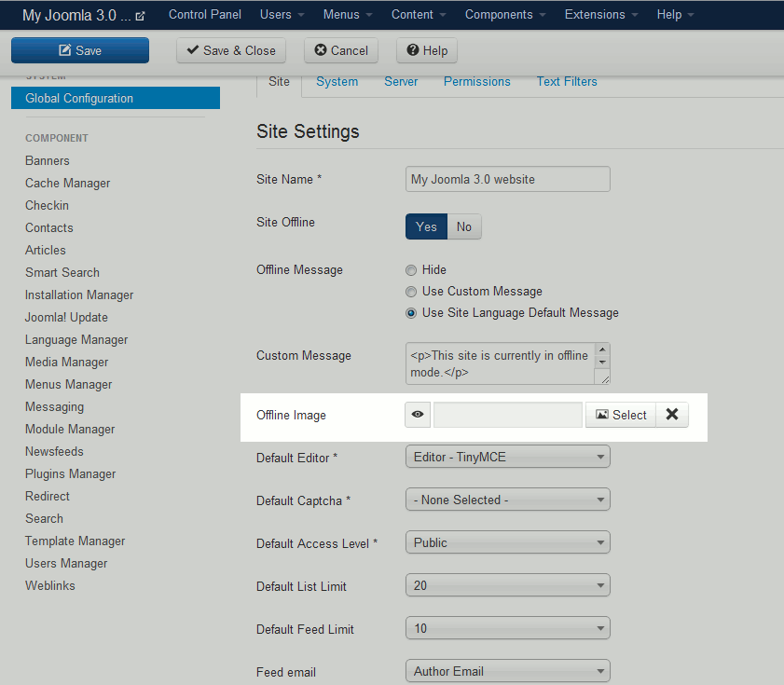
Task: Select the Site tab
Action: click(x=279, y=81)
